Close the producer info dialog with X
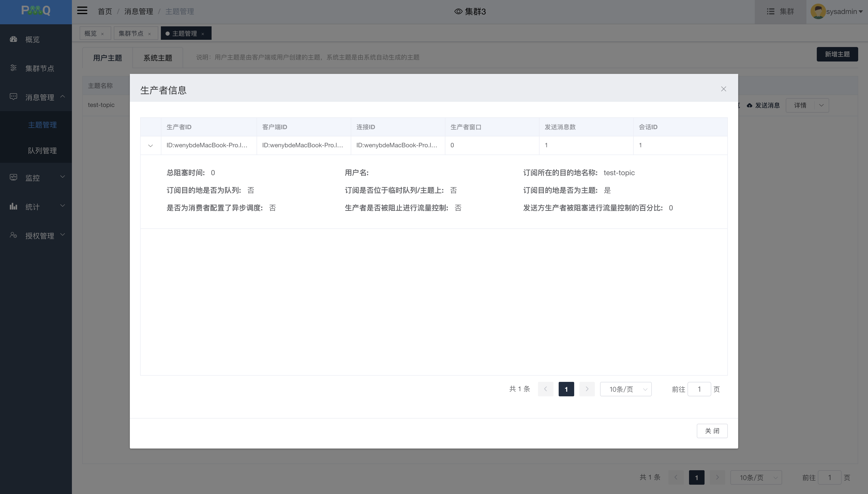 (x=723, y=89)
